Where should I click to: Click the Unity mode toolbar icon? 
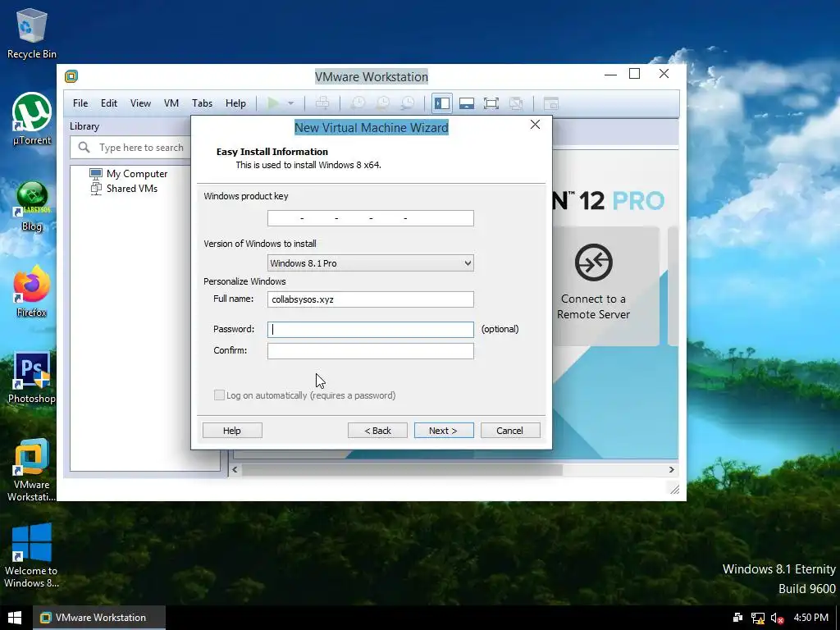(516, 103)
